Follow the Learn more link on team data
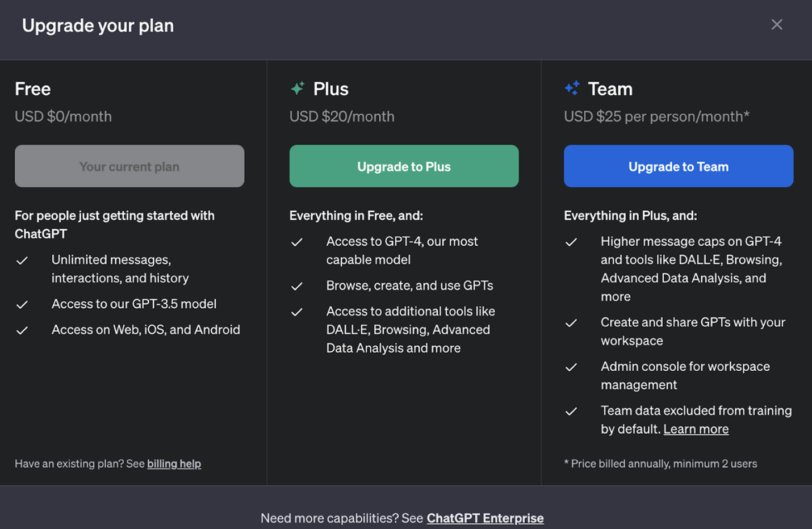The image size is (812, 529). click(696, 429)
